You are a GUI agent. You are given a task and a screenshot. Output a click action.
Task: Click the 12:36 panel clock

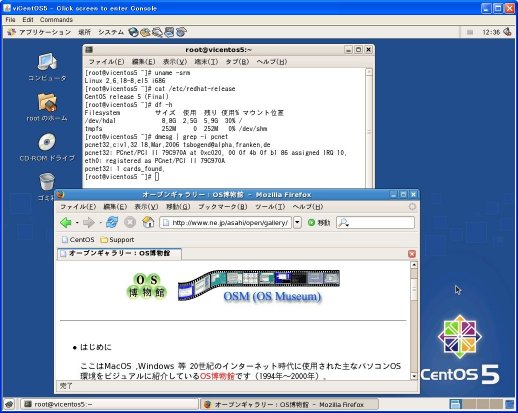pyautogui.click(x=491, y=32)
